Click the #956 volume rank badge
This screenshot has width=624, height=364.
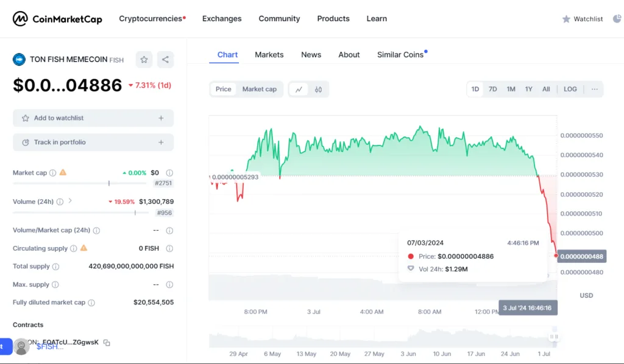pyautogui.click(x=165, y=213)
